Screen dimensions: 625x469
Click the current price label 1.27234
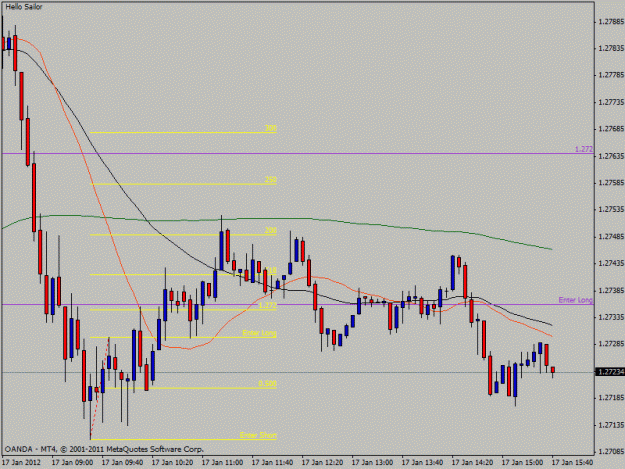[x=610, y=372]
